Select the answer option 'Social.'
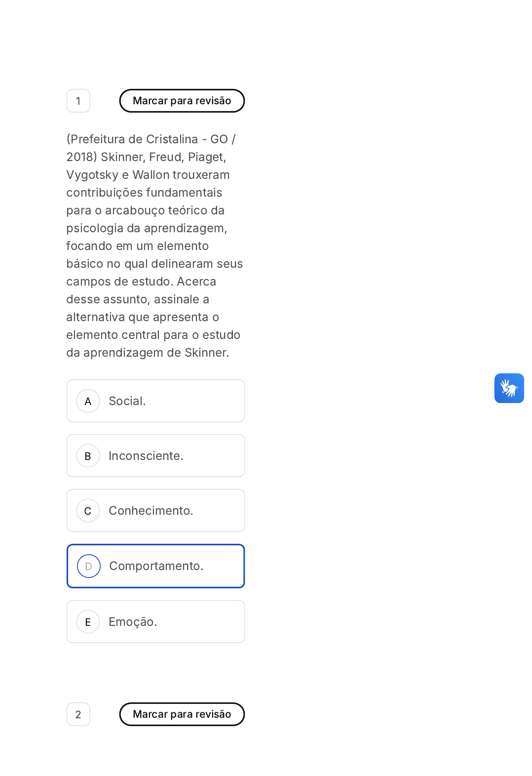532x776 pixels. point(155,401)
